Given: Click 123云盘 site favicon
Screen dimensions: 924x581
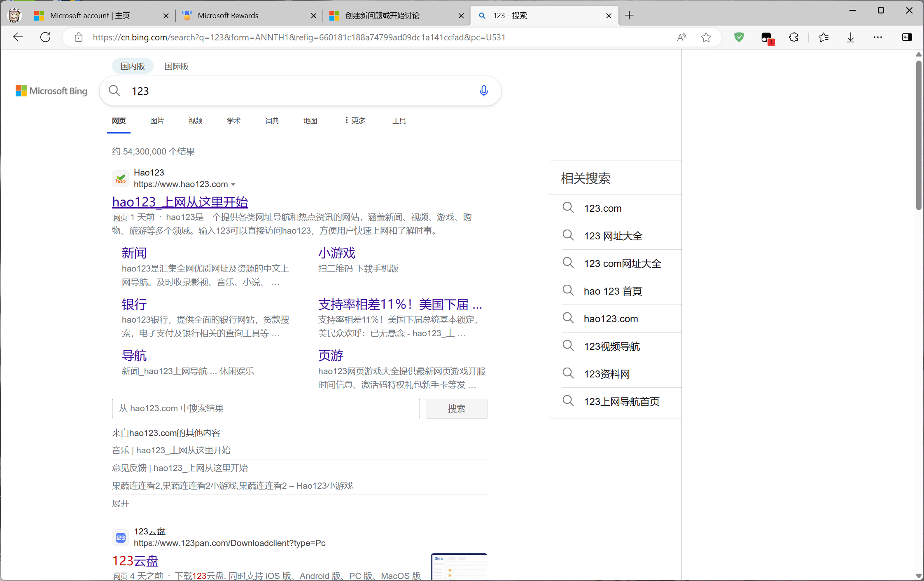Looking at the screenshot, I should coord(120,538).
